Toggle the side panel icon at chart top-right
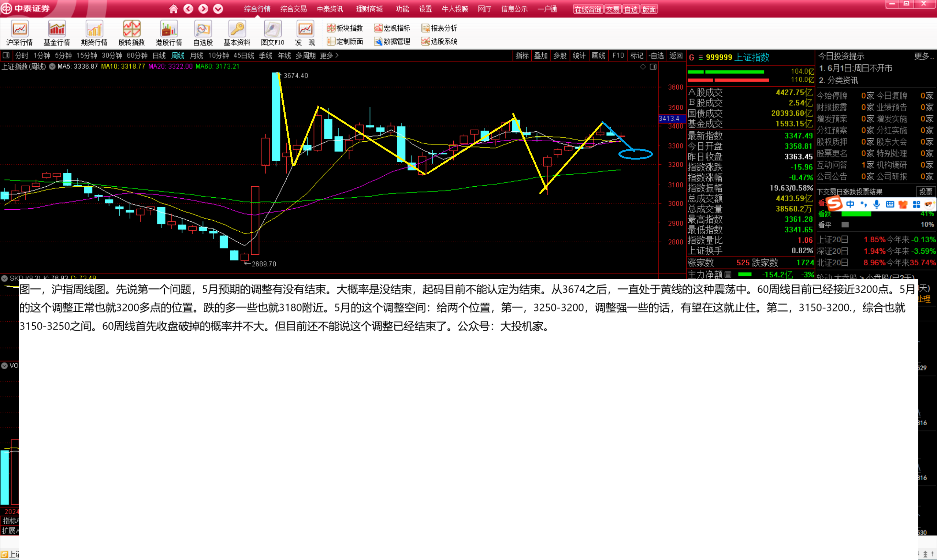Image resolution: width=937 pixels, height=560 pixels. point(653,67)
